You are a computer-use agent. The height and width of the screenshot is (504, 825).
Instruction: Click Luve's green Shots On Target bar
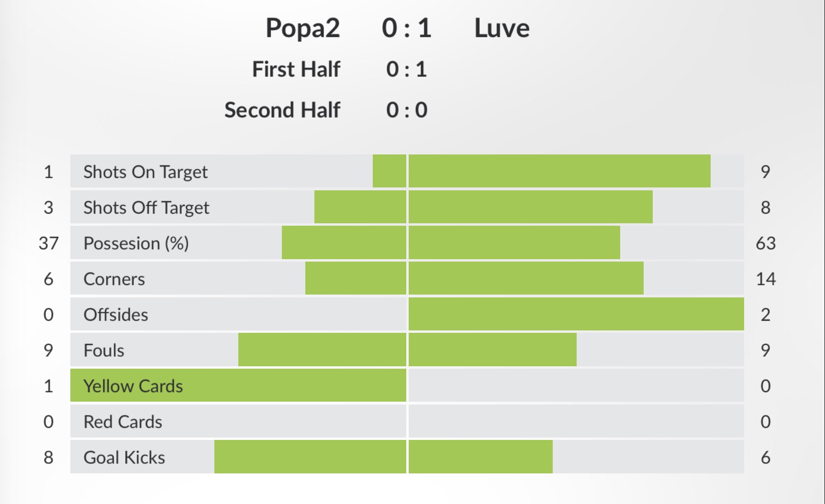click(559, 171)
